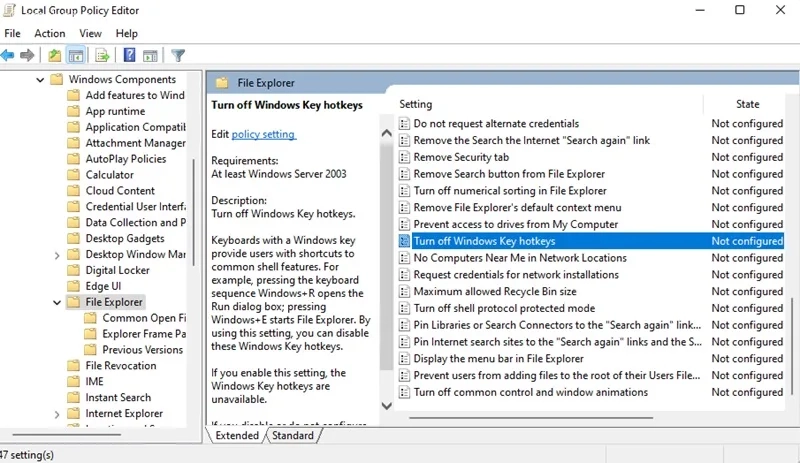This screenshot has height=463, width=800.
Task: Click the tree pane horizontal scrollbar
Action: pos(66,434)
